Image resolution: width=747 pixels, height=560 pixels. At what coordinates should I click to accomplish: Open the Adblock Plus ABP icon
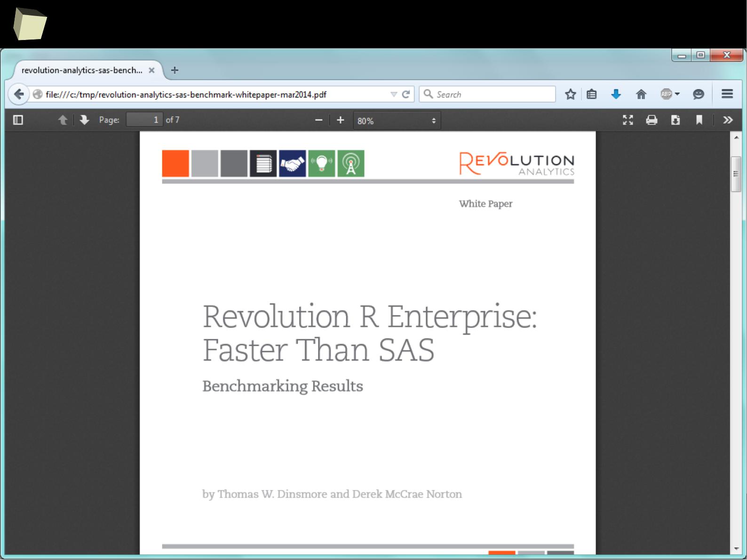666,94
